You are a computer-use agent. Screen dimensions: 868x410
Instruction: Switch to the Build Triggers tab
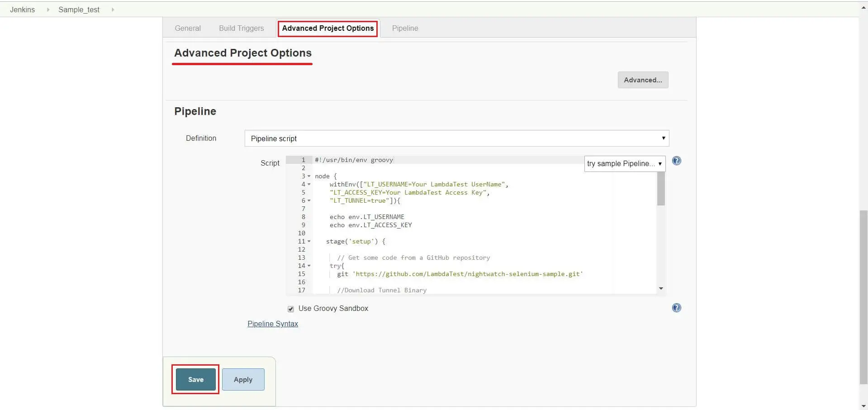tap(241, 28)
